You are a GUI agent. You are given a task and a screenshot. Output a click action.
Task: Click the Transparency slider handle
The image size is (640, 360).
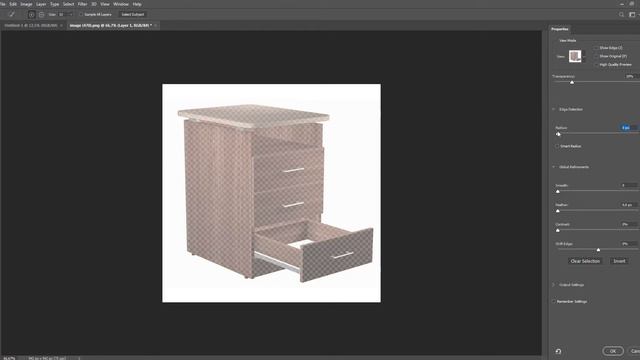point(572,82)
